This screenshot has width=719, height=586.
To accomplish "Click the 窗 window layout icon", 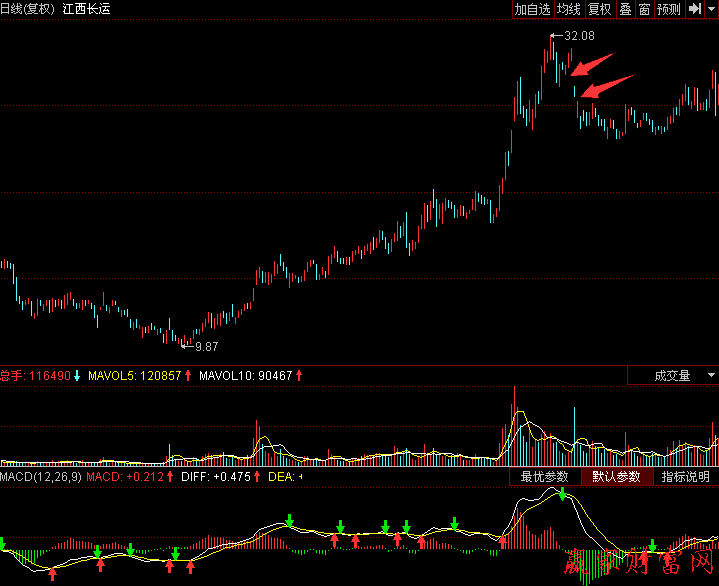I will pyautogui.click(x=645, y=9).
